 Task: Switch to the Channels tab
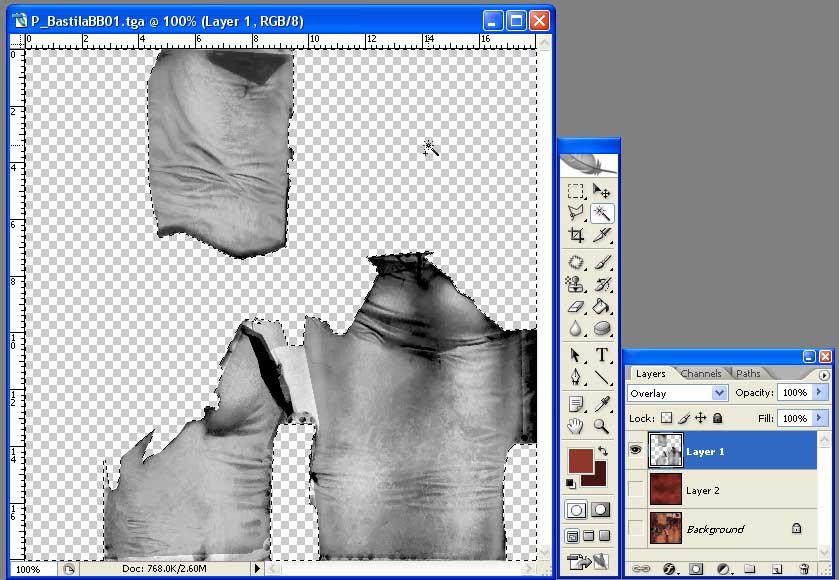click(700, 374)
